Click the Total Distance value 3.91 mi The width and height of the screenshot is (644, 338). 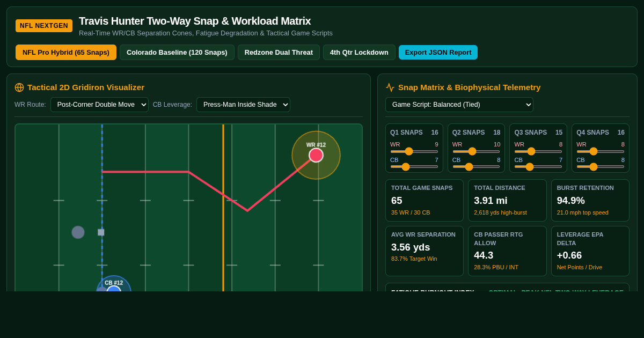pos(491,201)
